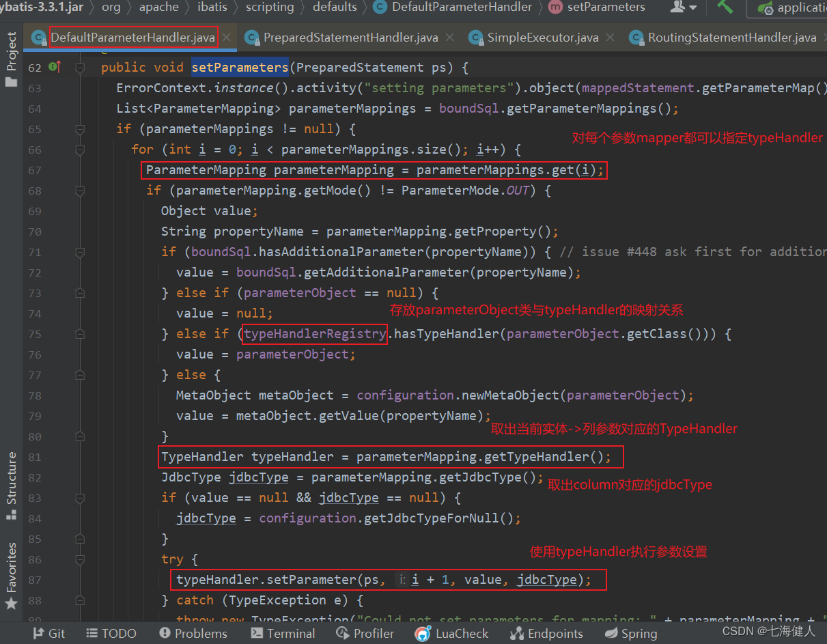Screen dimensions: 827x644
Task: Open the Terminal tool window
Action: (x=283, y=633)
